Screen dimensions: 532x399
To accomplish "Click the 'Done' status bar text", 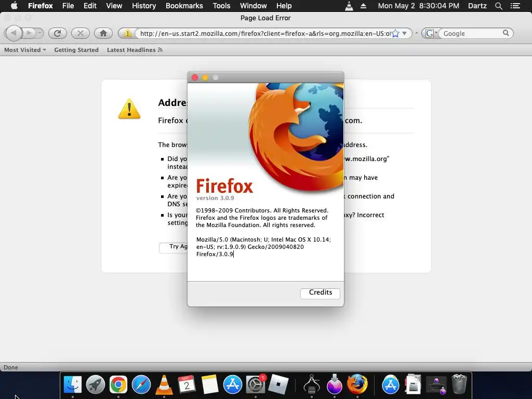I will (x=11, y=367).
